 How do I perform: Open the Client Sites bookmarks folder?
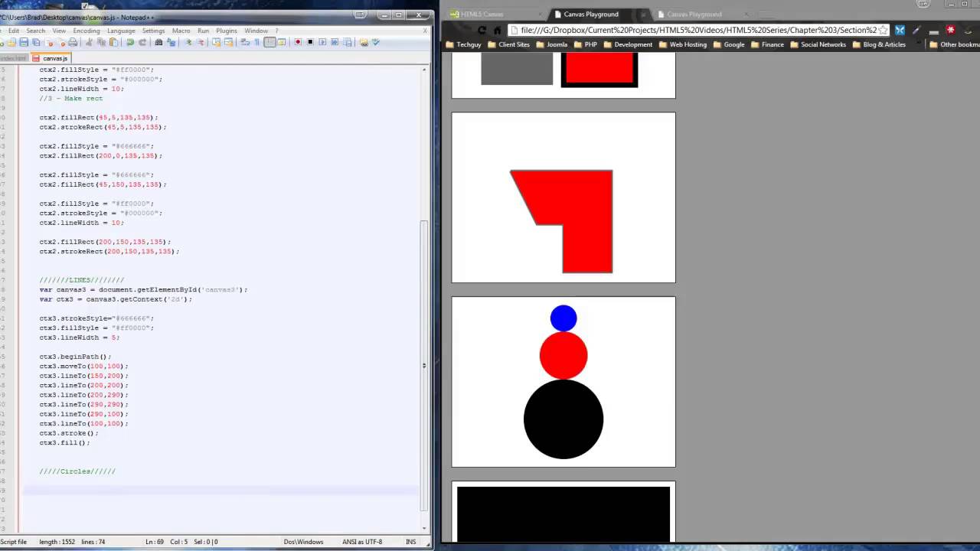point(508,44)
